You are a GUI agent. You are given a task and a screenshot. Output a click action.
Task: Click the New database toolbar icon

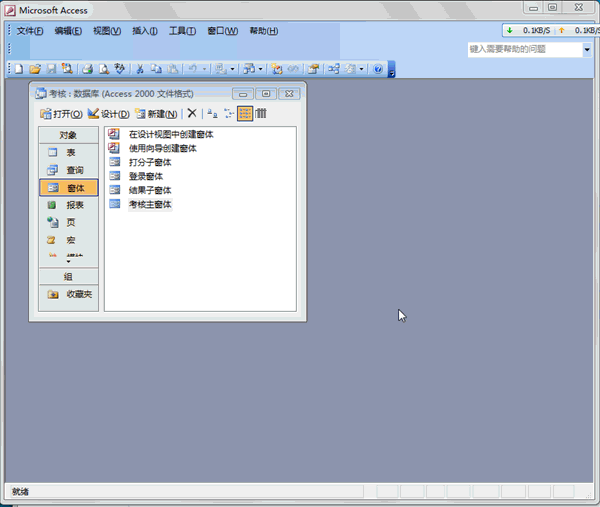click(x=19, y=69)
